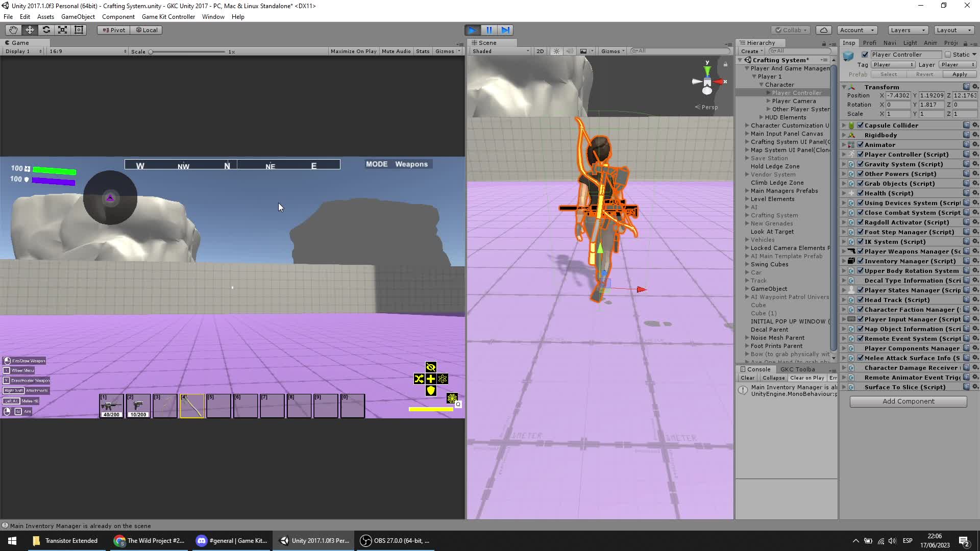The width and height of the screenshot is (980, 551).
Task: Select the Rect transform tool
Action: tap(79, 30)
